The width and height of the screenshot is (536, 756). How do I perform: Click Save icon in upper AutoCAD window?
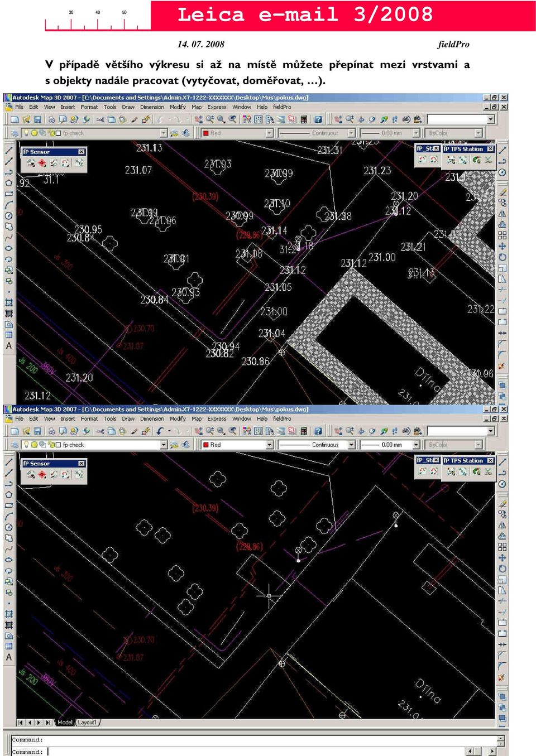coord(37,119)
